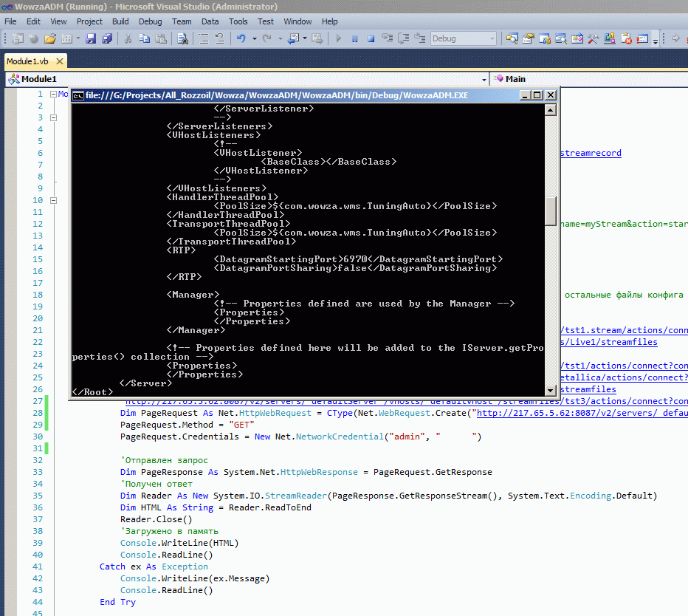Open the Main method name combo box
The image size is (688, 616).
[x=589, y=79]
